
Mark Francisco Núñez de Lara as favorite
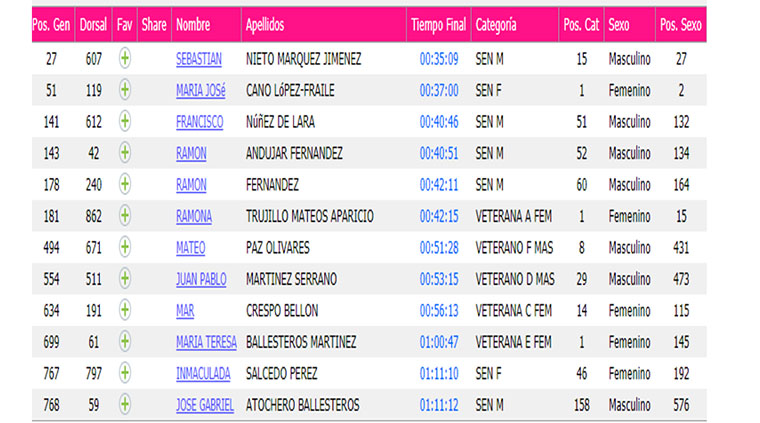click(125, 122)
